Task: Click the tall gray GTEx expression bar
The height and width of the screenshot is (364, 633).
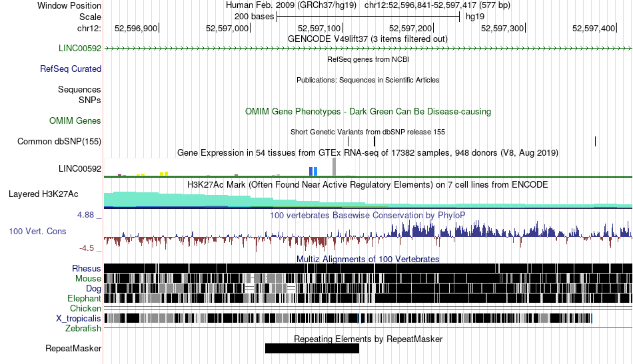Action: tap(334, 167)
